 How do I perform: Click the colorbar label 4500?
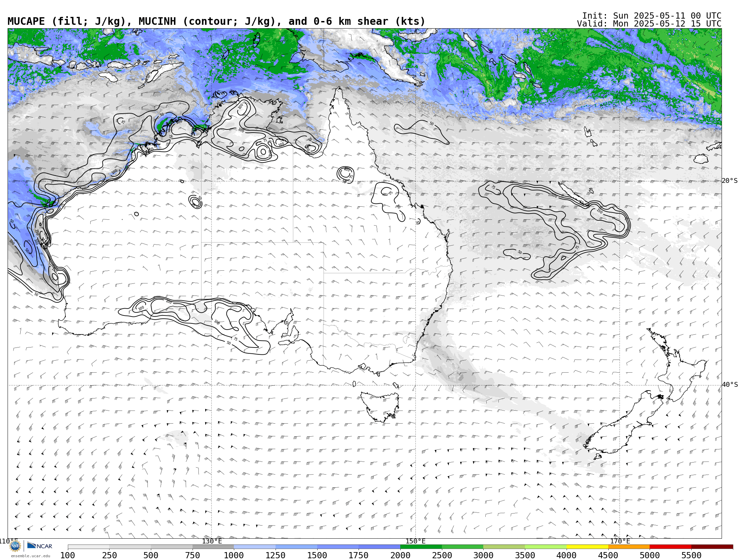(x=608, y=556)
